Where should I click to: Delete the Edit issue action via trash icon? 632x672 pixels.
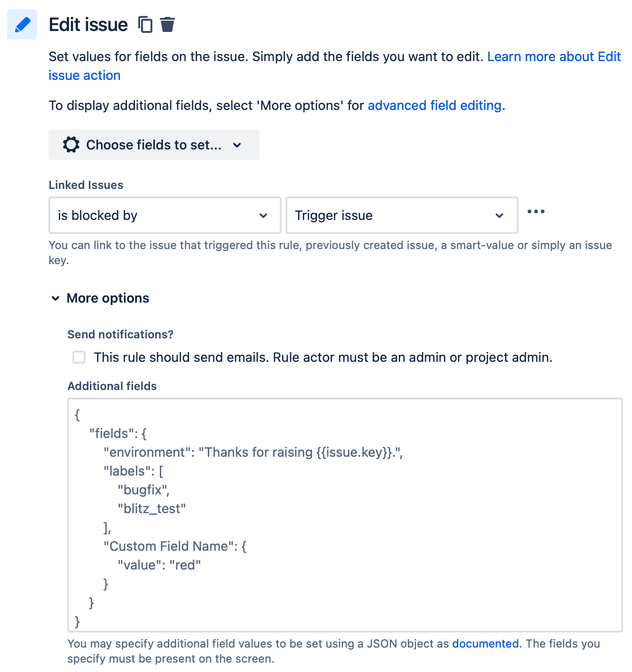coord(167,24)
